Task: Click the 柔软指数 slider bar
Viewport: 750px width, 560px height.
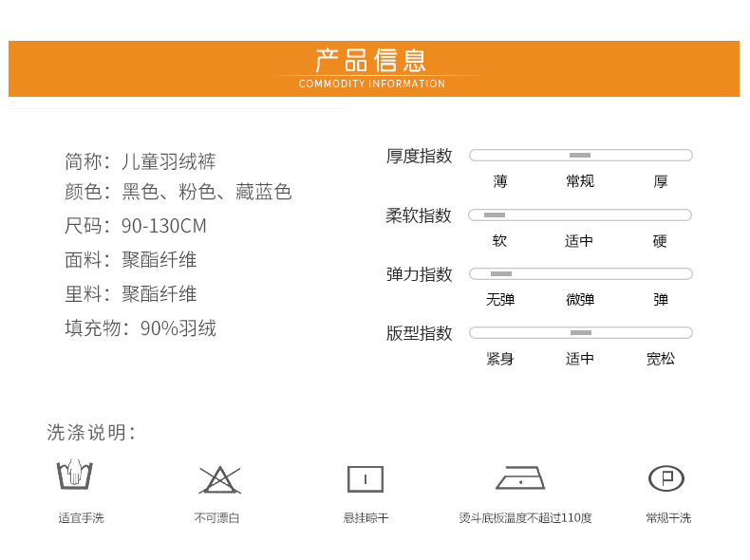Action: [580, 215]
